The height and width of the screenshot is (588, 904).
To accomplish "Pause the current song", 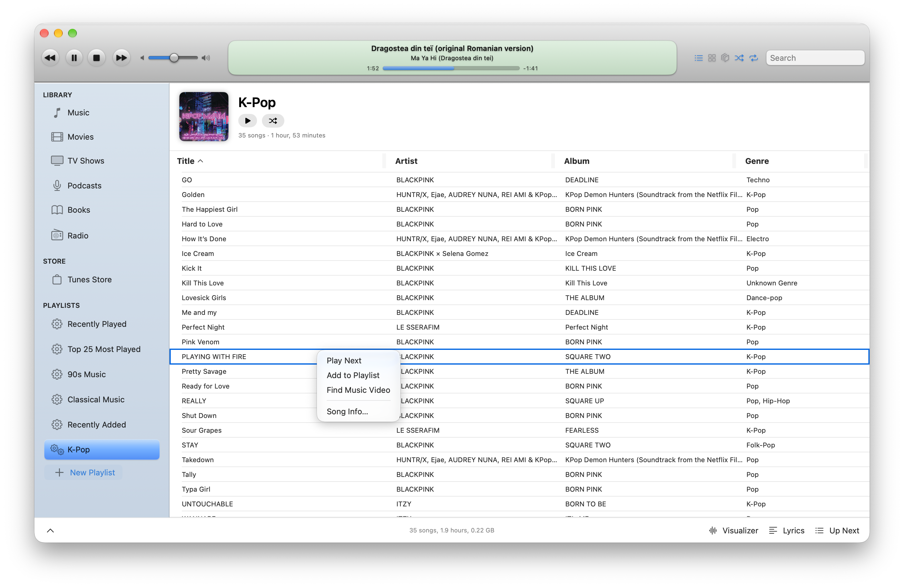I will (74, 58).
